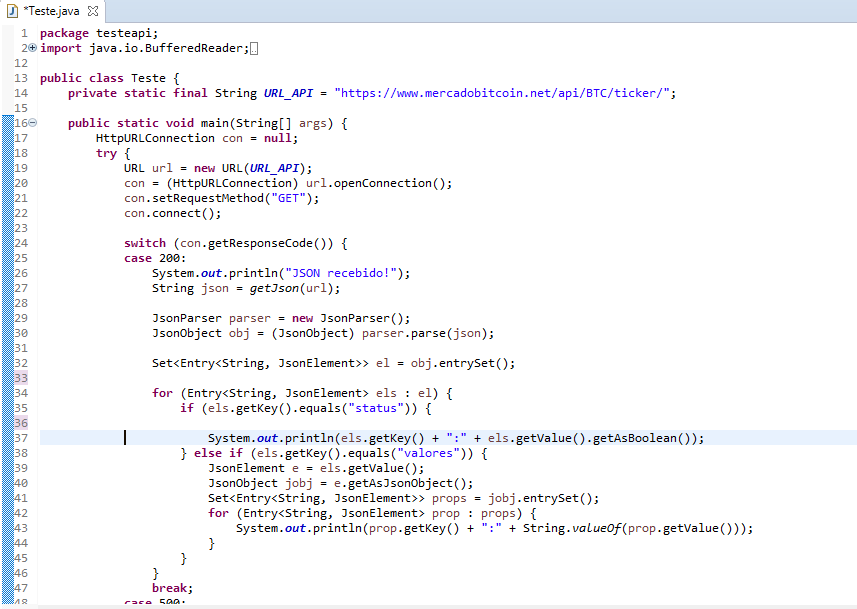Click line number 36 in the gutter

(x=21, y=423)
